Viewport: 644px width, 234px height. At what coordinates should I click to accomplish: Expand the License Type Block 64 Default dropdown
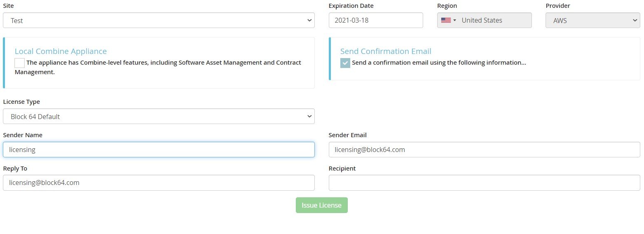pyautogui.click(x=159, y=116)
